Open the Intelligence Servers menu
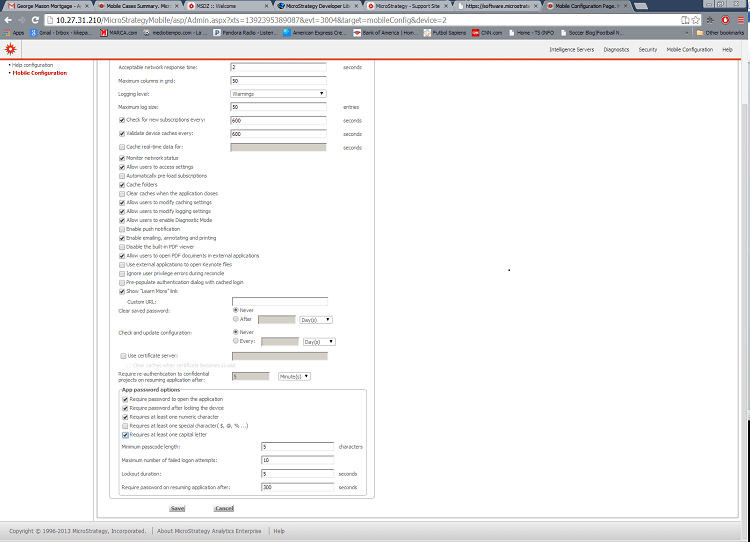 click(x=572, y=49)
